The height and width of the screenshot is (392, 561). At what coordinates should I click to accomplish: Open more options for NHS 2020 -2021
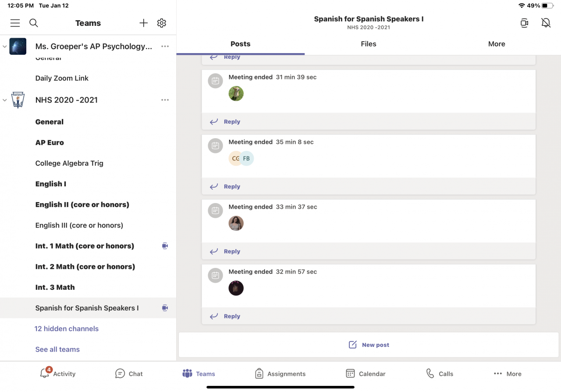(165, 100)
